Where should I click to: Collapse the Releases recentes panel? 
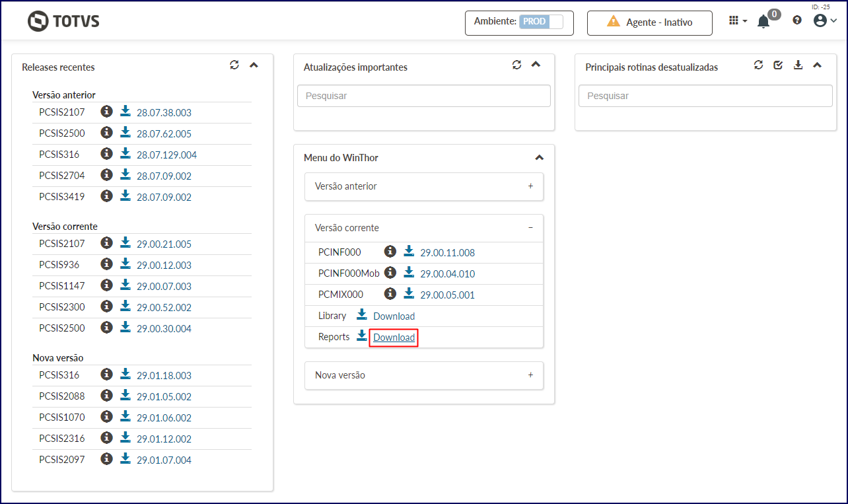(x=254, y=65)
